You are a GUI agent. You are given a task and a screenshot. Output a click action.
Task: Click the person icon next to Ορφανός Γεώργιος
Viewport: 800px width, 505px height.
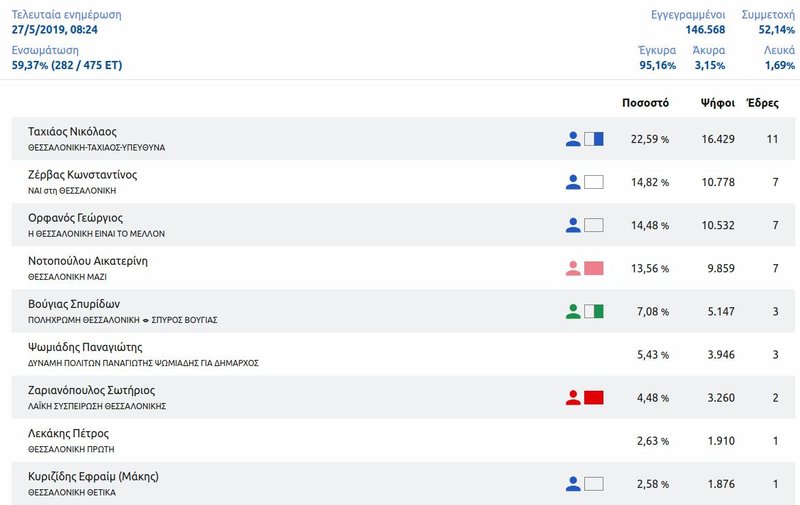[573, 225]
